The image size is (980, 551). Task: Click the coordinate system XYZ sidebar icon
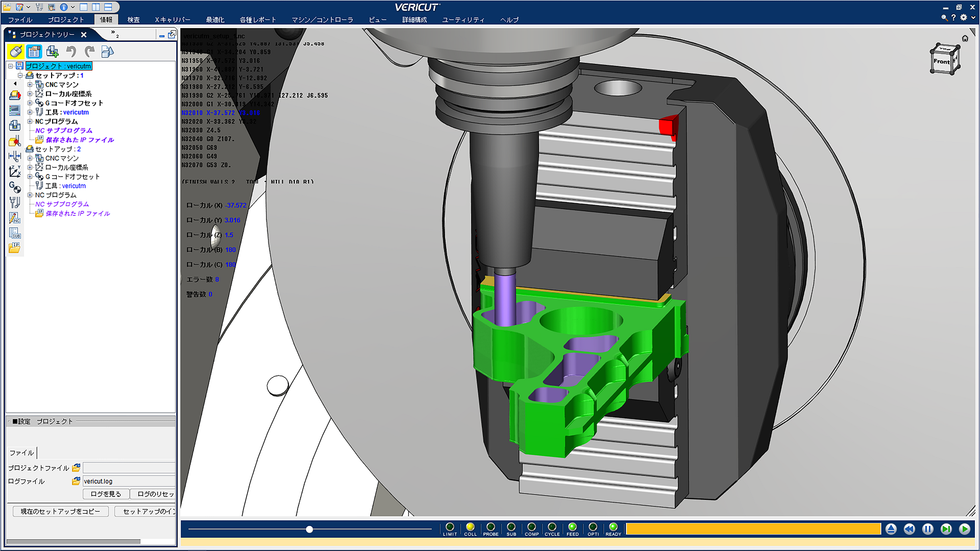pos(15,171)
